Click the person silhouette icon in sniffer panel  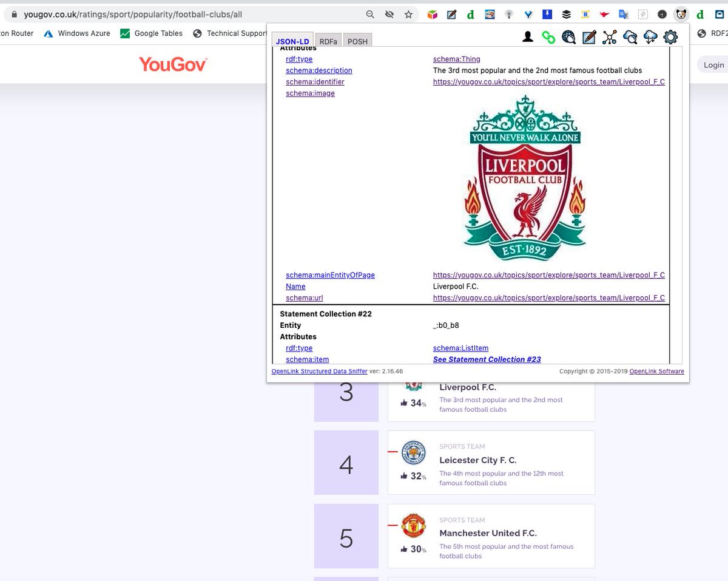[528, 38]
